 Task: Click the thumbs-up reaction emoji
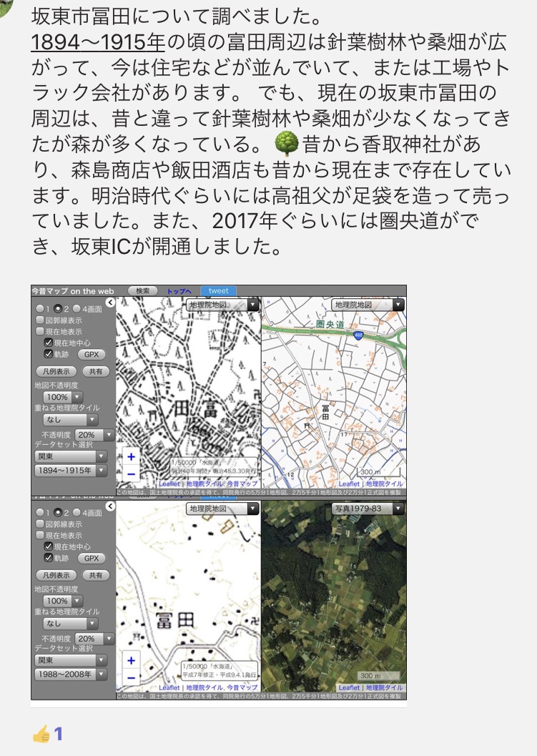[x=41, y=734]
